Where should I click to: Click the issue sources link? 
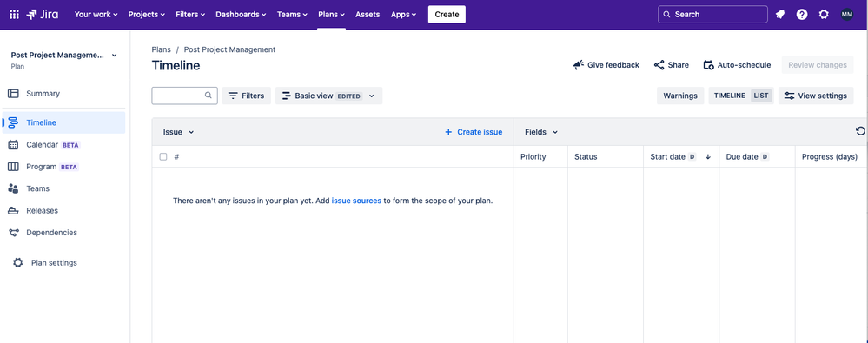tap(356, 201)
